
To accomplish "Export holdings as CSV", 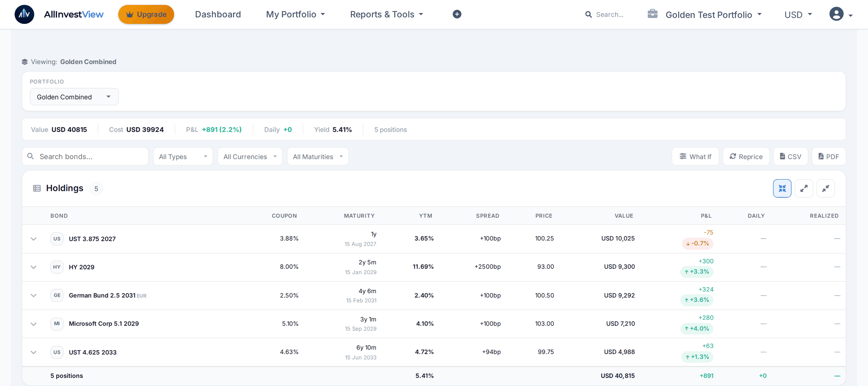I will (790, 156).
